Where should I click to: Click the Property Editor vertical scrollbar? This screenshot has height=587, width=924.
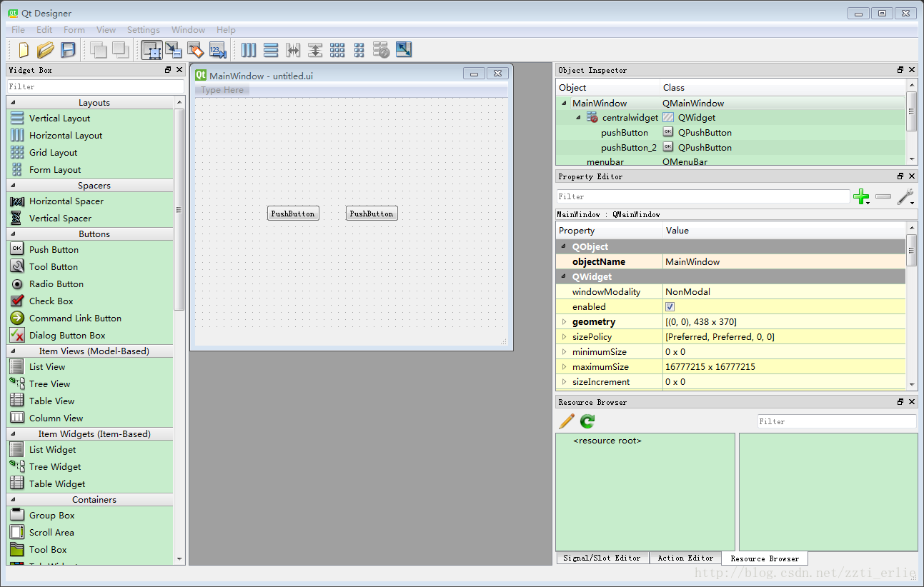pos(912,250)
